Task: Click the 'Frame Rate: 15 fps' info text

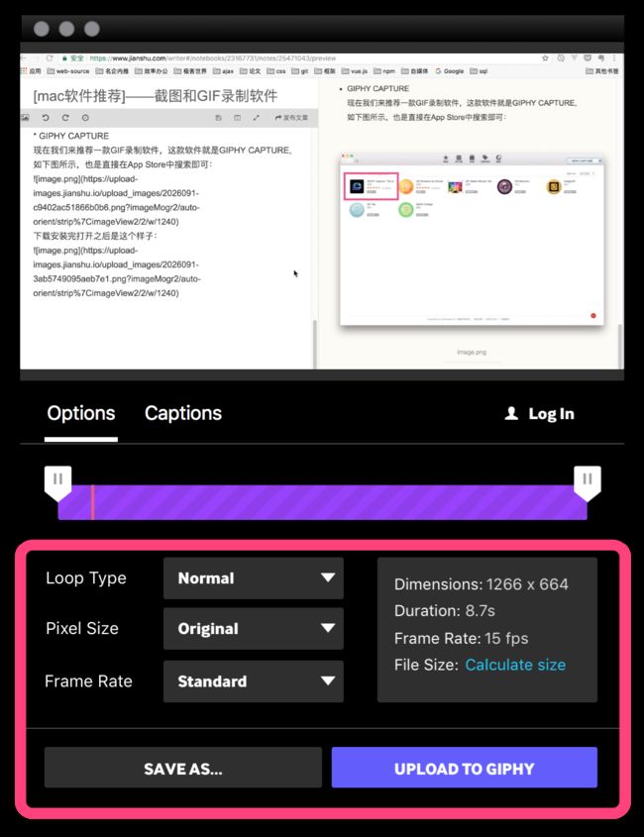Action: (461, 639)
